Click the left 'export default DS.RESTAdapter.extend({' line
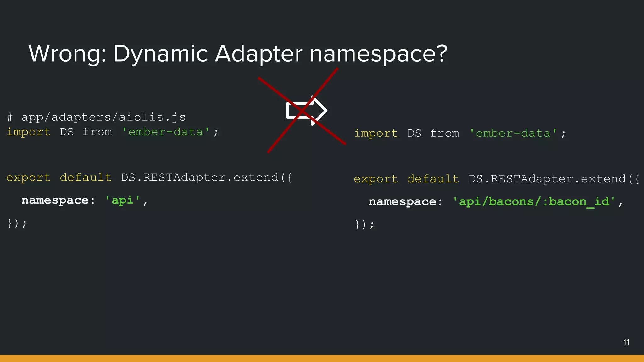644x362 pixels. pos(149,178)
